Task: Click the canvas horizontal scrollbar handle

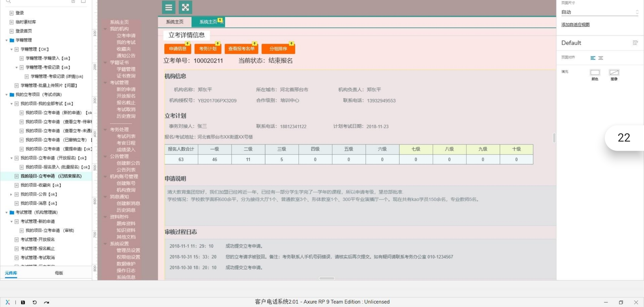Action: click(327, 278)
